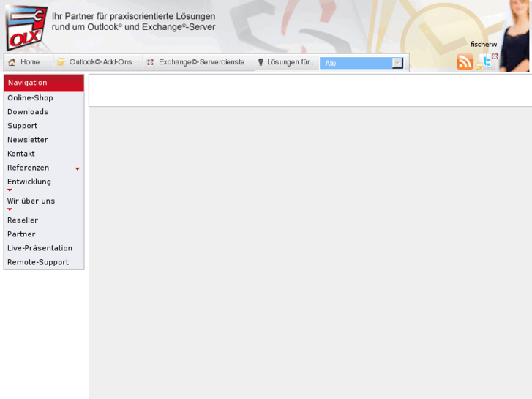This screenshot has width=532, height=399.
Task: Expand the Wir über uns submenu arrow
Action: 10,209
